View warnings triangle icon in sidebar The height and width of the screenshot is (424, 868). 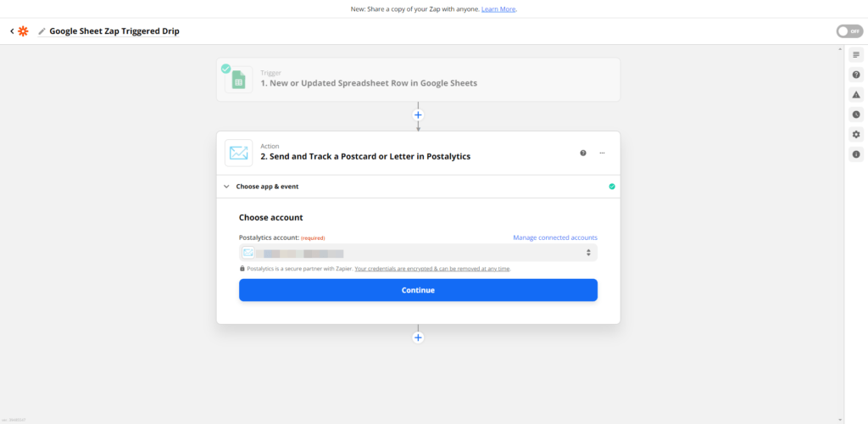click(856, 95)
